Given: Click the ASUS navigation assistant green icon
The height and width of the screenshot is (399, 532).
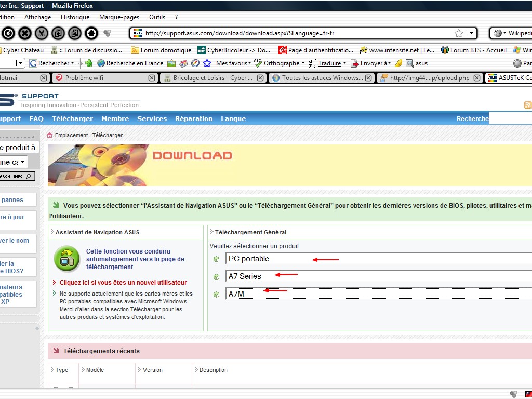Looking at the screenshot, I should click(x=67, y=259).
